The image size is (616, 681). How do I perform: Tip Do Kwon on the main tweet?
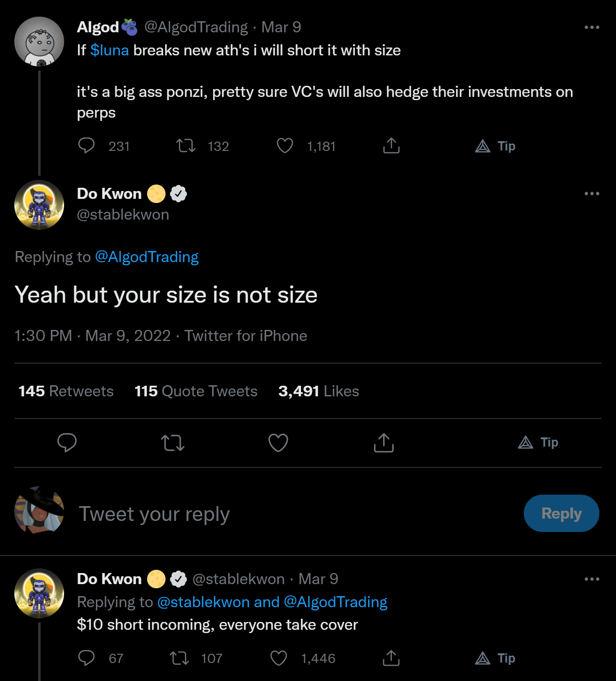tap(538, 443)
